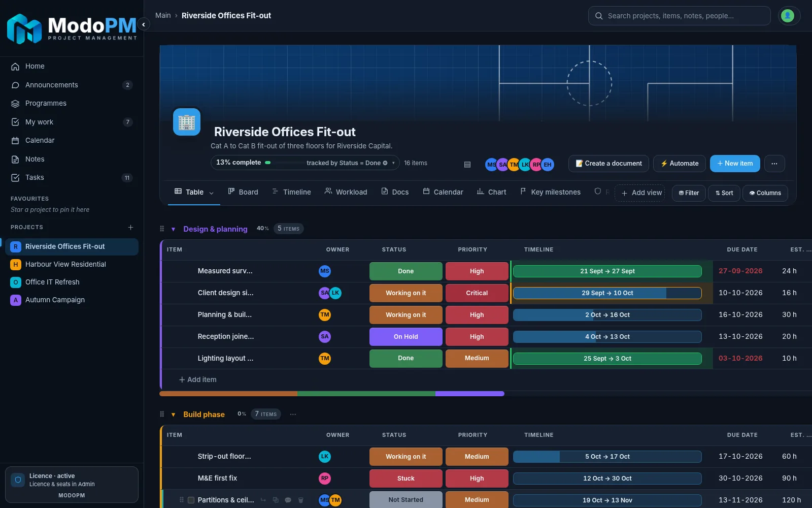
Task: Change the On Hold status of Reception joine...
Action: [405, 337]
